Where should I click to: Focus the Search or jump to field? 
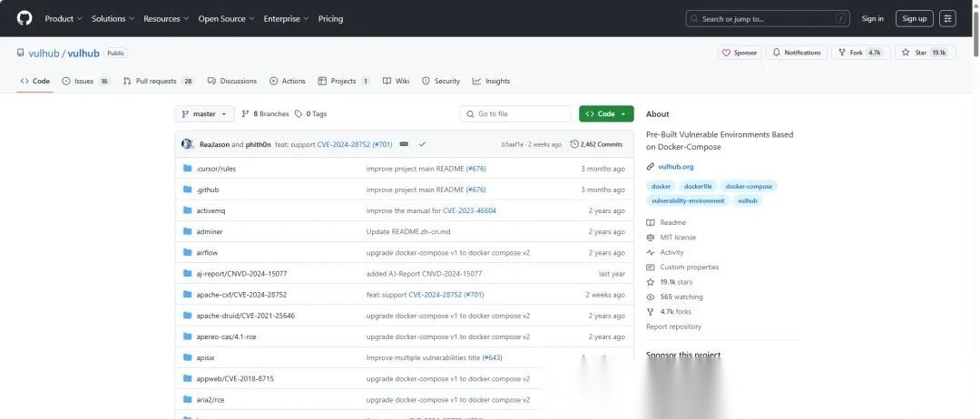click(768, 19)
